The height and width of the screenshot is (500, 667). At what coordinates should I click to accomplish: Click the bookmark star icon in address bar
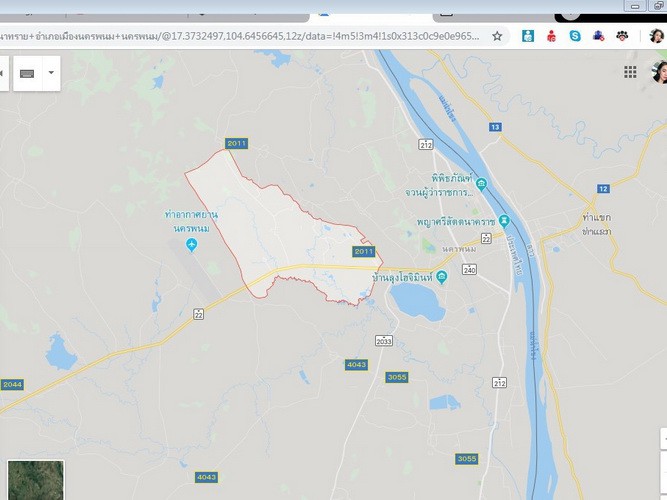tap(497, 36)
